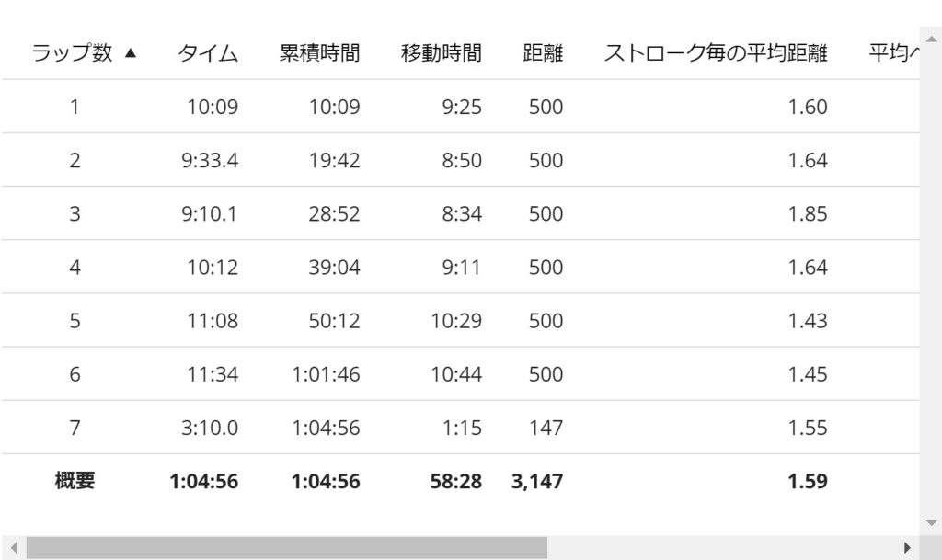Click vertical scrollbar up arrow
The height and width of the screenshot is (560, 942).
click(931, 40)
